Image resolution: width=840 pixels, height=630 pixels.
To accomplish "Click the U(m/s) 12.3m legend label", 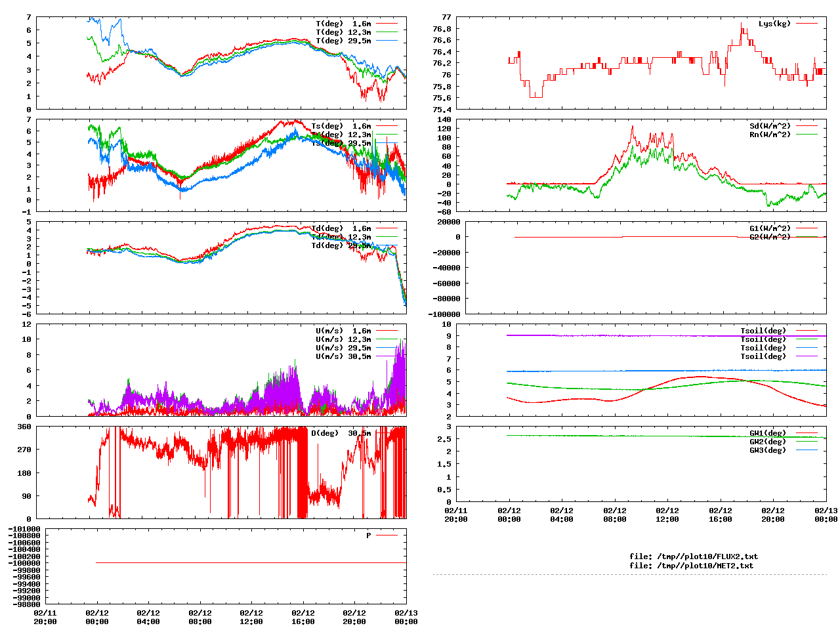I will click(343, 339).
